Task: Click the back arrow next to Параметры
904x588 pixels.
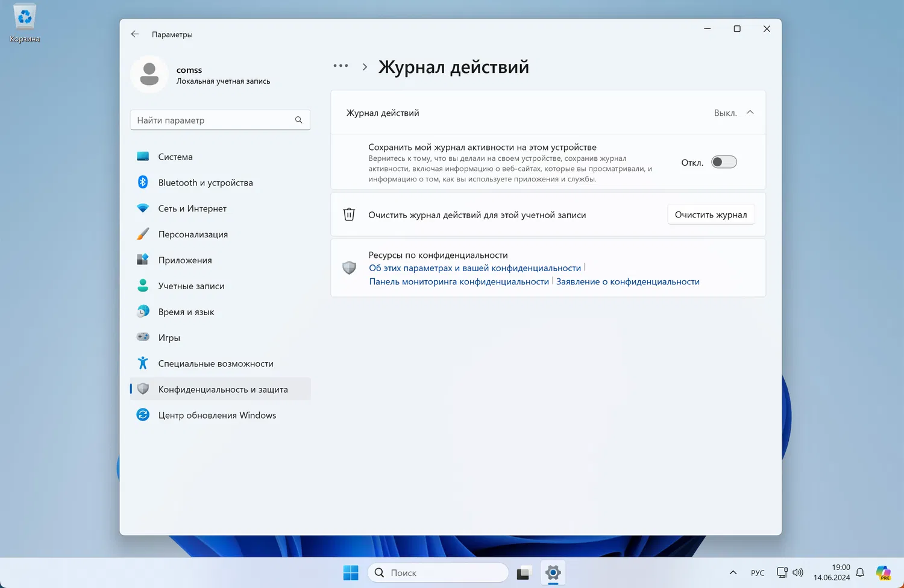Action: tap(135, 34)
